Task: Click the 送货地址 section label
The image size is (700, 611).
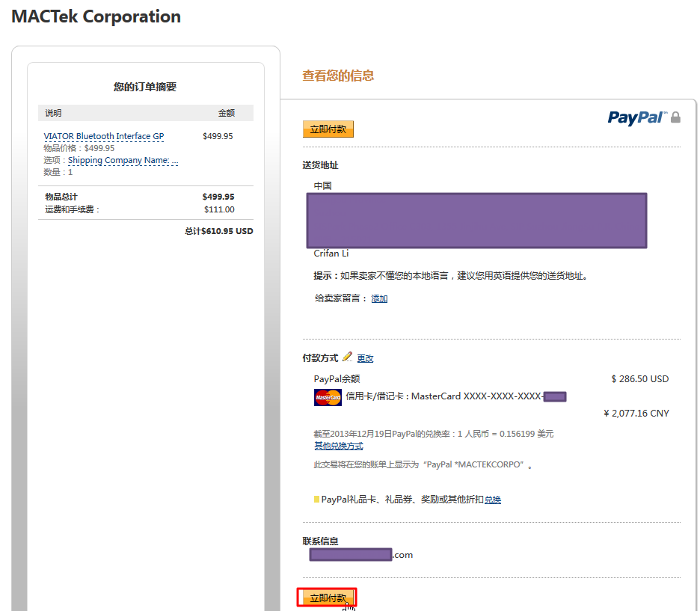Action: pyautogui.click(x=320, y=165)
